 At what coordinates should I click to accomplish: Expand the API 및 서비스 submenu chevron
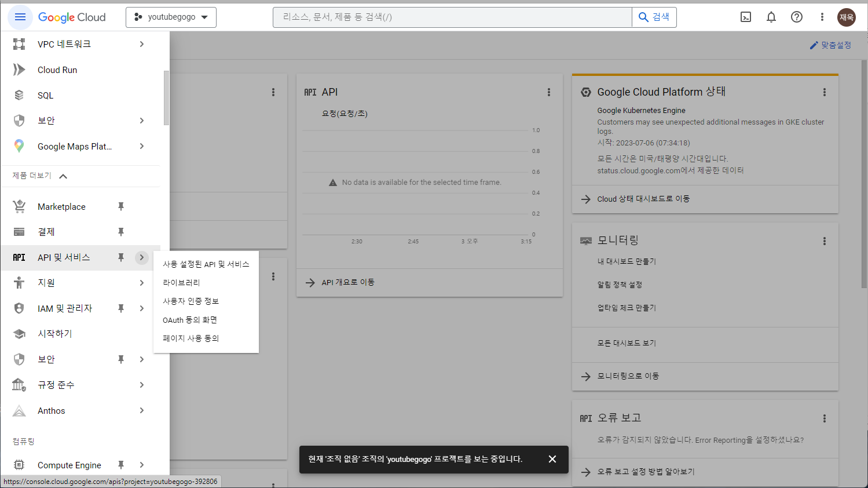(x=142, y=257)
